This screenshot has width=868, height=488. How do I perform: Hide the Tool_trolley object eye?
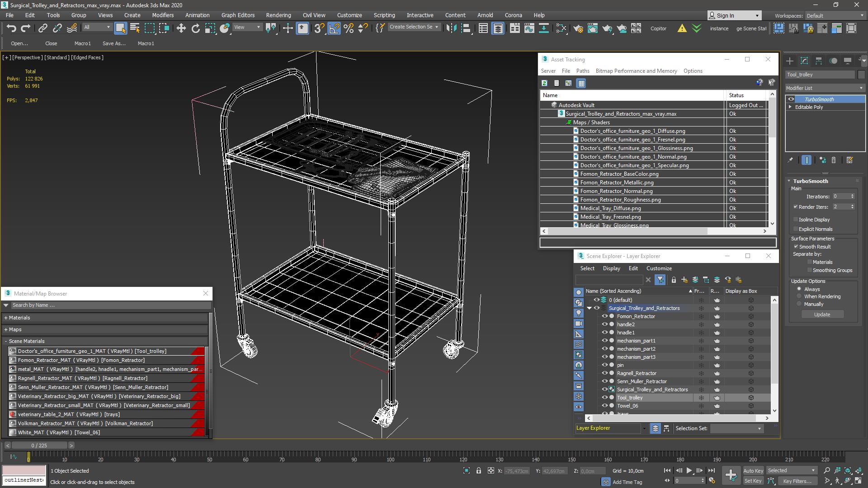(604, 398)
